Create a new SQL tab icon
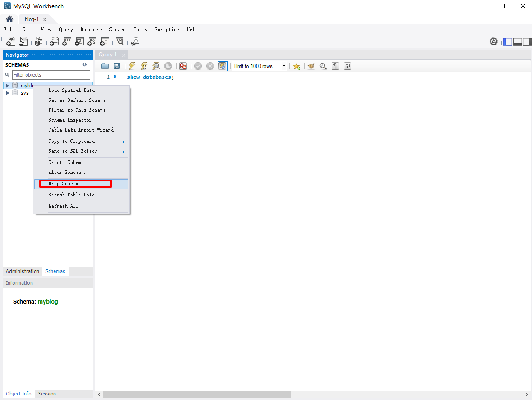Image resolution: width=532 pixels, height=400 pixels. 11,42
